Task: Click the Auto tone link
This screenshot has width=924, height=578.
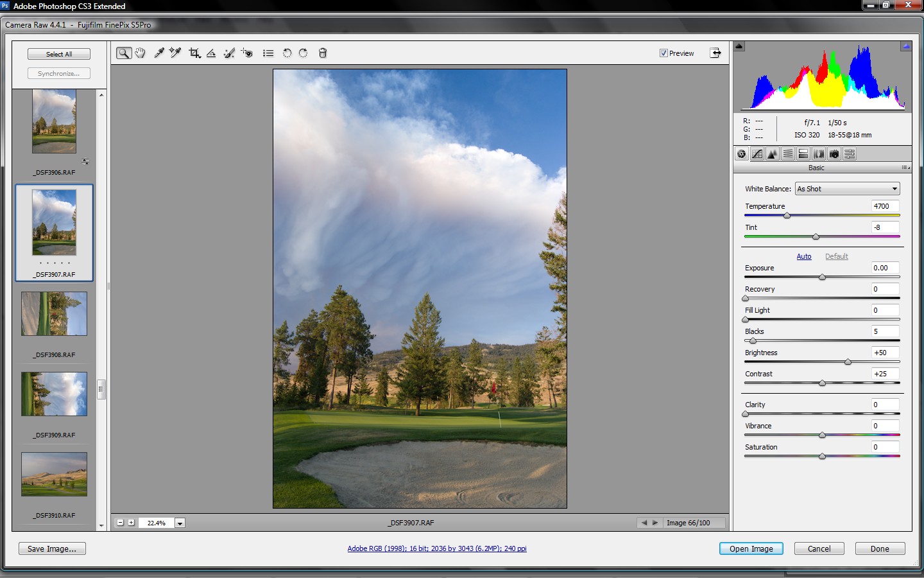Action: pyautogui.click(x=804, y=256)
